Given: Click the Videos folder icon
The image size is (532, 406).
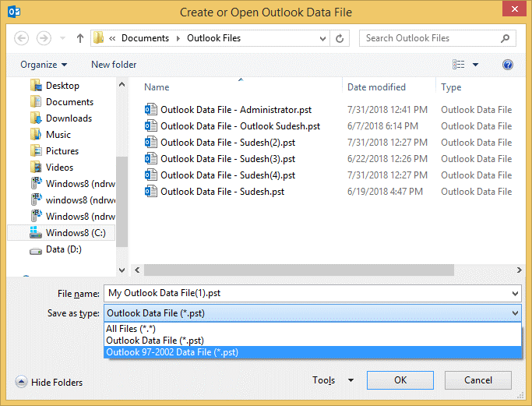Looking at the screenshot, I should (36, 167).
